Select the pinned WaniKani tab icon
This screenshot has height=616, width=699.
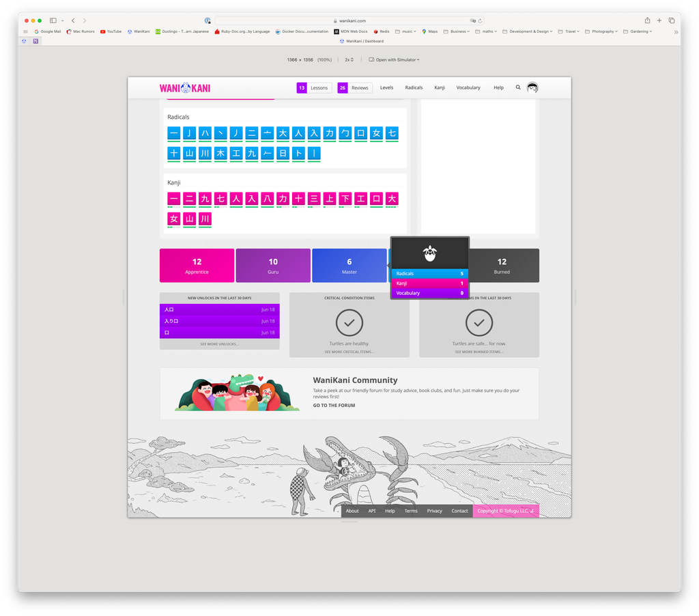24,41
